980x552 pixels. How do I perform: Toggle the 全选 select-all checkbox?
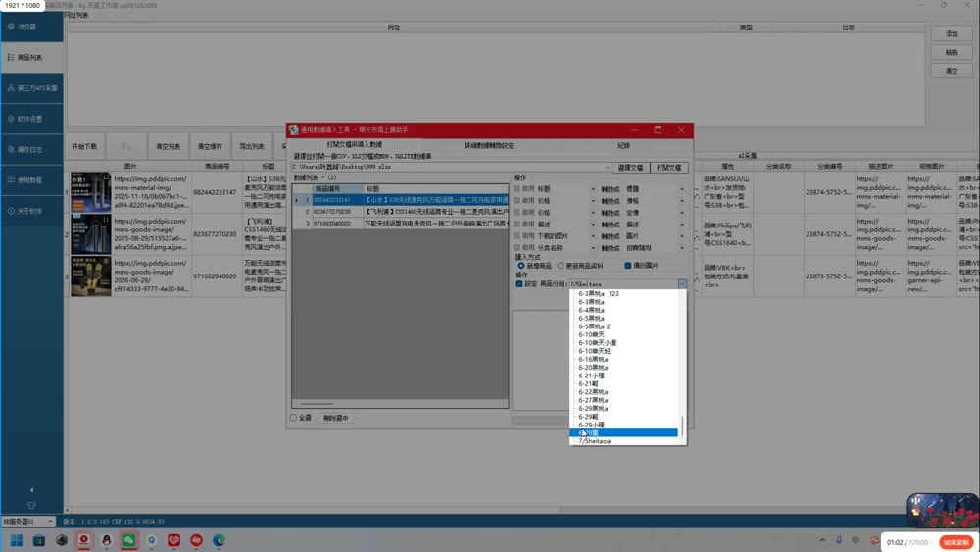[x=293, y=418]
